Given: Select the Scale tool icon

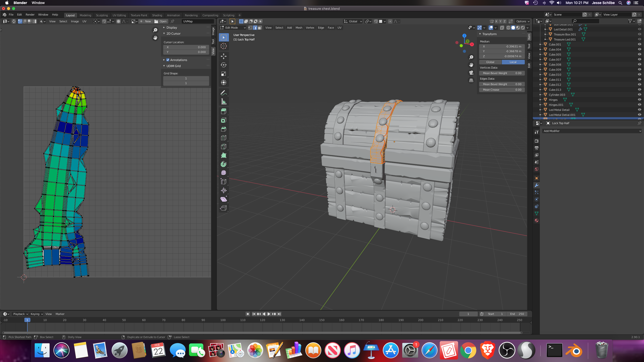Looking at the screenshot, I should click(223, 74).
